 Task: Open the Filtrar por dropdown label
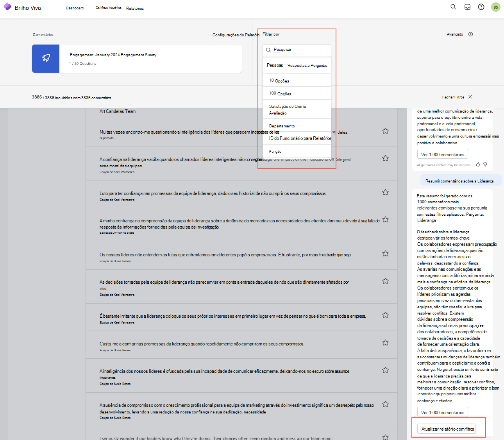point(271,34)
